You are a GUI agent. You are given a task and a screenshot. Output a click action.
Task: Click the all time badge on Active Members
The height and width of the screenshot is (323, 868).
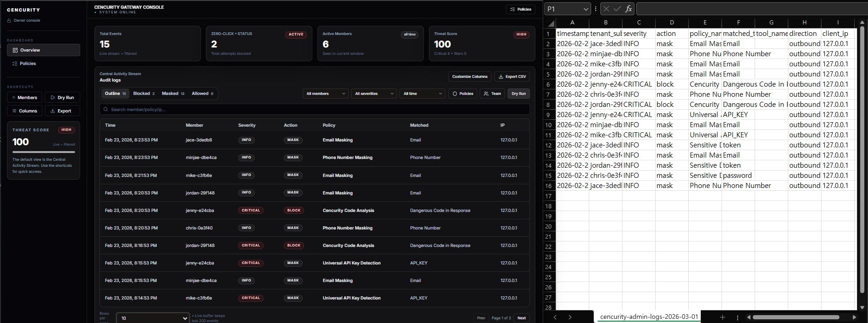pos(410,35)
